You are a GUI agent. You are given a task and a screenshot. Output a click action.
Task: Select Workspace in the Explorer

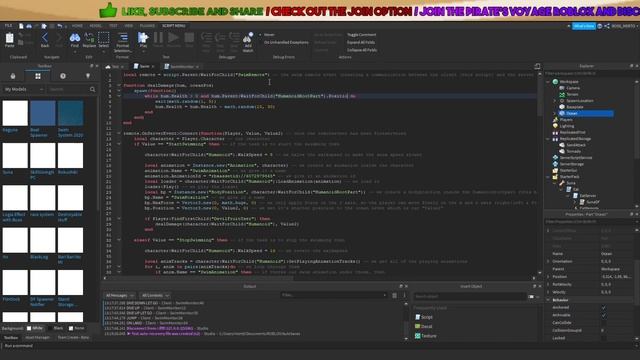pos(569,82)
